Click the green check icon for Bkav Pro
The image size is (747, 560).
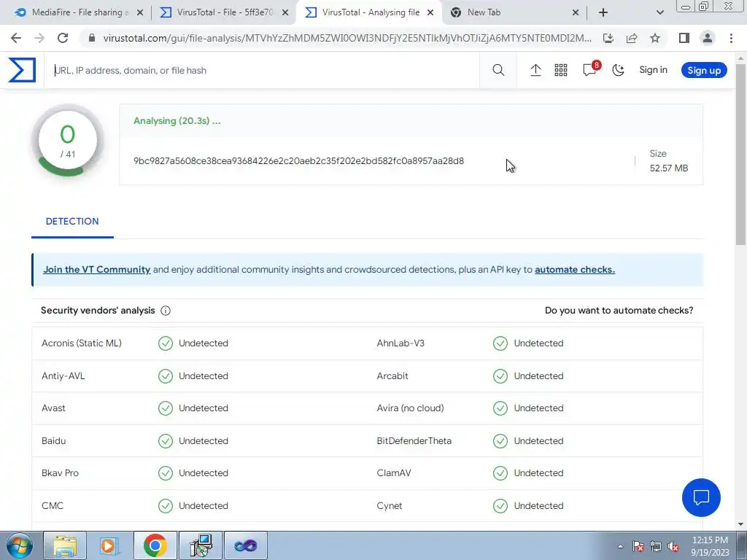point(166,473)
